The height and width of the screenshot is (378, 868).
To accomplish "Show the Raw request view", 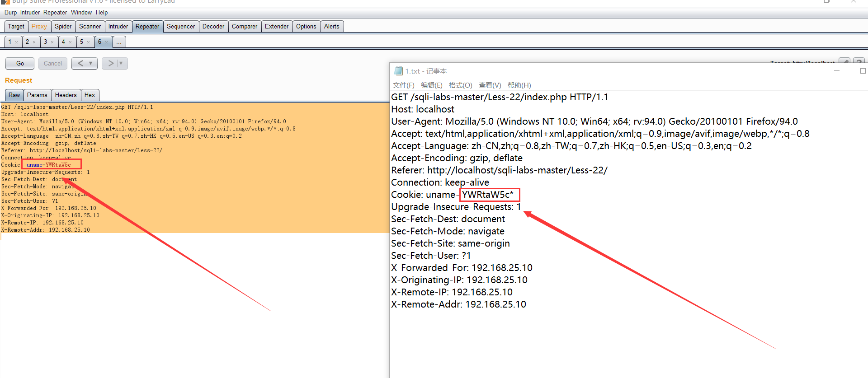I will point(14,95).
